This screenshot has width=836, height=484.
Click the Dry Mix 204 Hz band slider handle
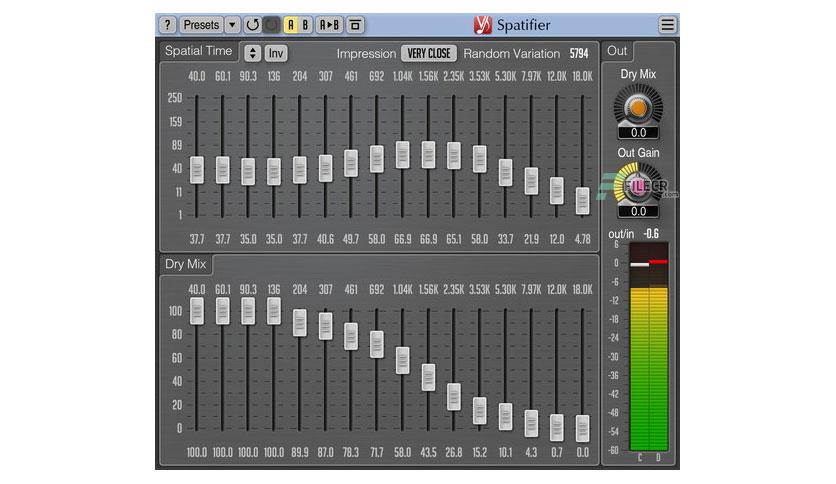300,322
